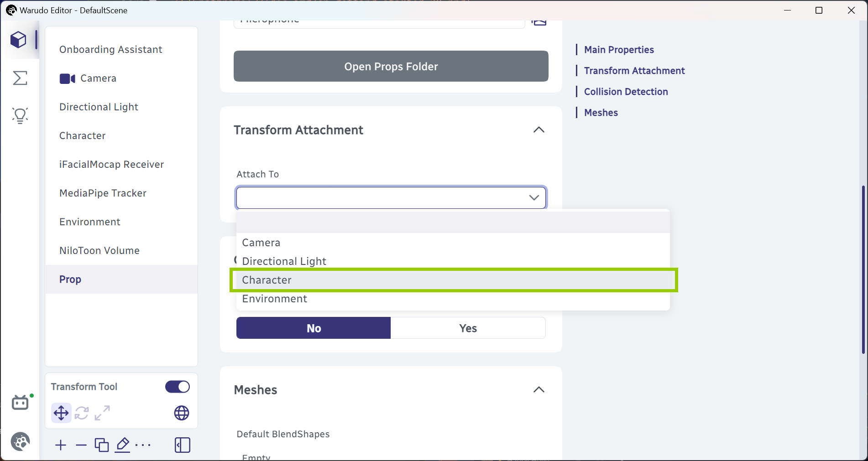The width and height of the screenshot is (868, 461).
Task: Collapse the Transform Attachment section
Action: pyautogui.click(x=539, y=130)
